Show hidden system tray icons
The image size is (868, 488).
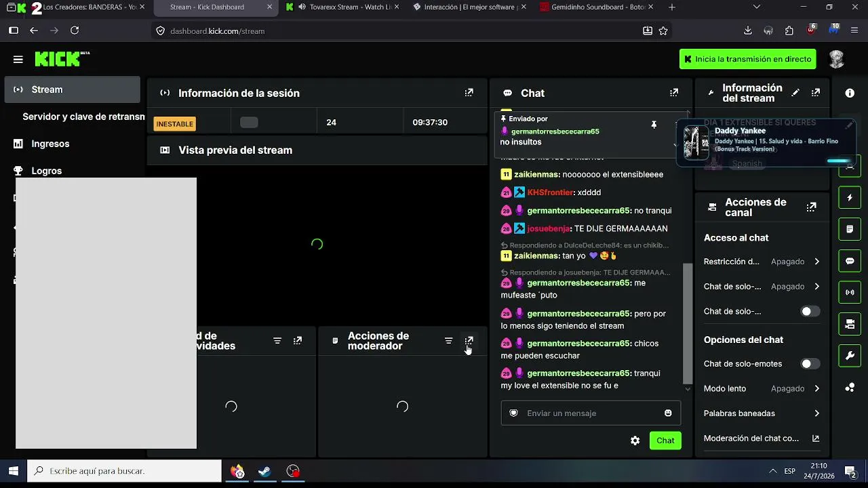772,471
